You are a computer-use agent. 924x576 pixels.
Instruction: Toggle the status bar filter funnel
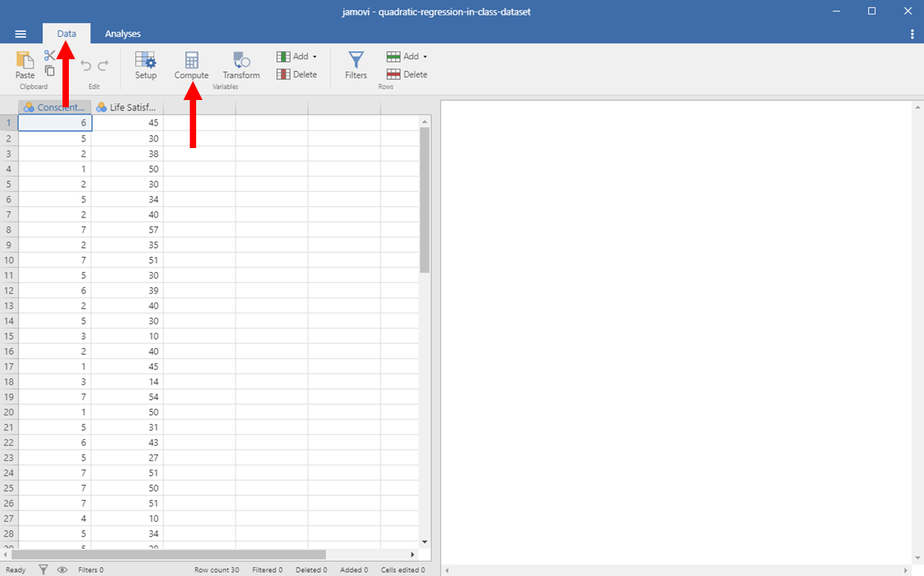point(44,570)
